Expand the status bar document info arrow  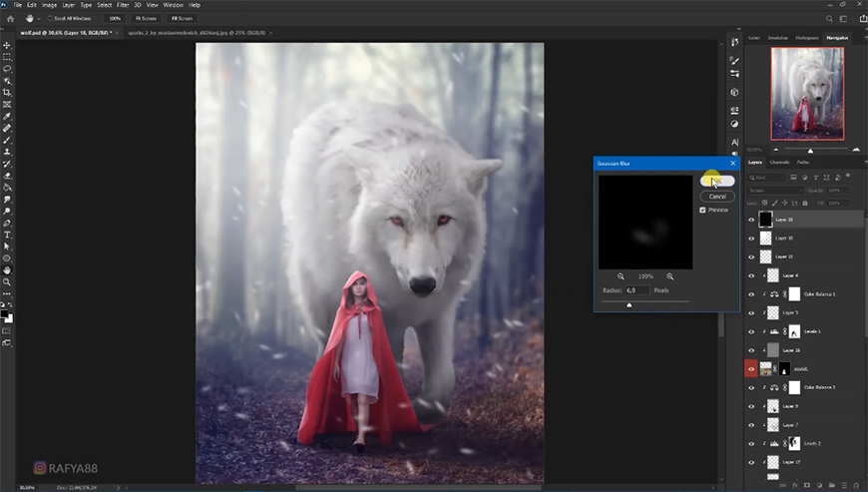(x=118, y=488)
